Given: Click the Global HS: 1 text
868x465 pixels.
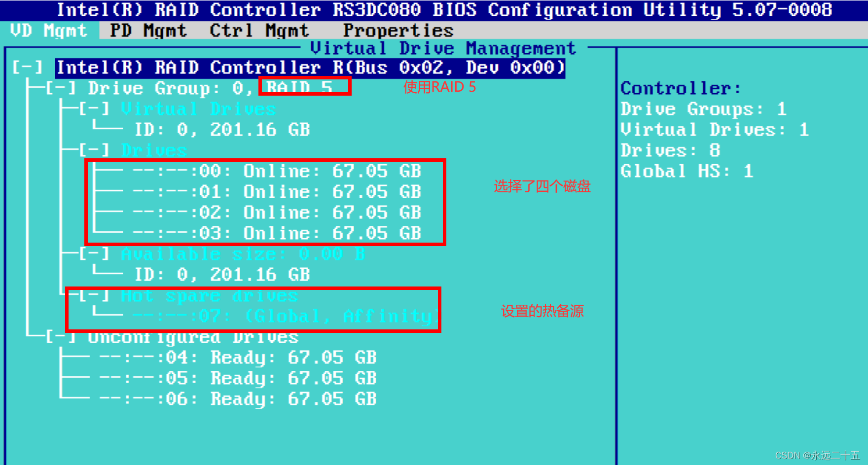Looking at the screenshot, I should tap(687, 171).
